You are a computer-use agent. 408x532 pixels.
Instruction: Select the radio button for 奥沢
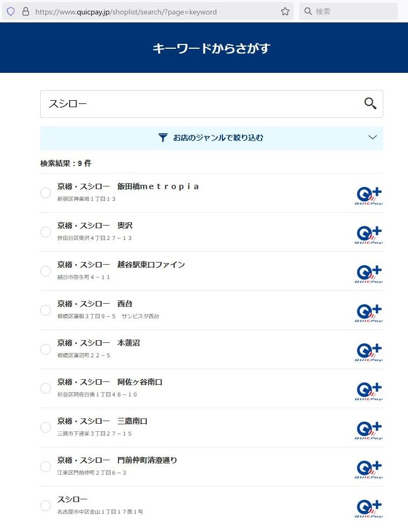pos(46,232)
